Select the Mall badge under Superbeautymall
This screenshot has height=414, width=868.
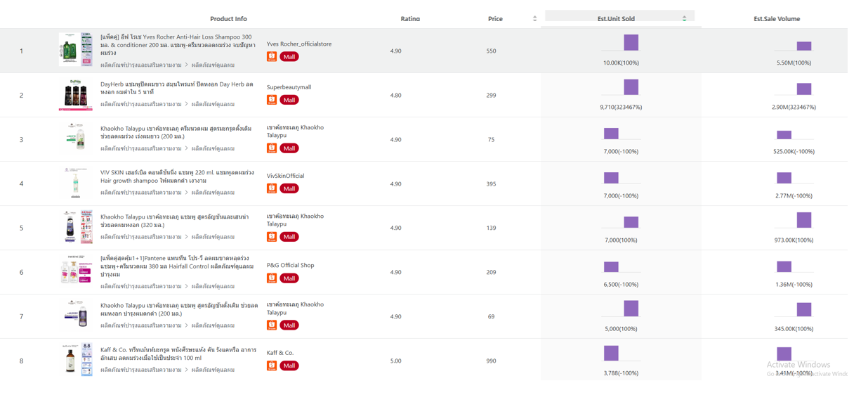[289, 100]
